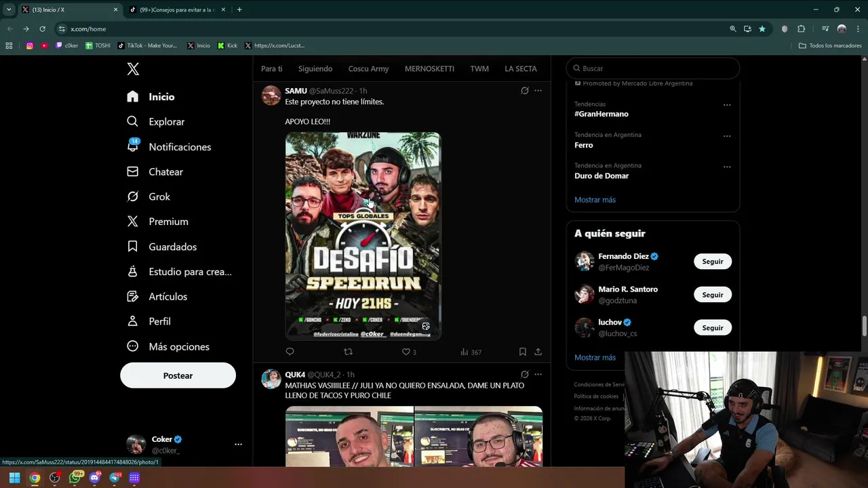Bookmark SAMU's post
The height and width of the screenshot is (488, 868).
click(522, 352)
